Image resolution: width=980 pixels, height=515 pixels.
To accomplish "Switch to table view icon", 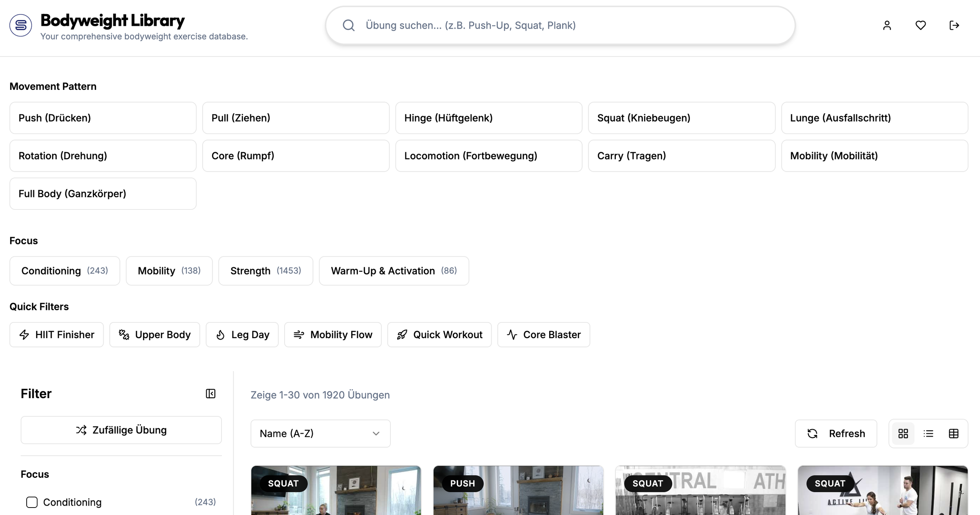I will click(x=953, y=433).
